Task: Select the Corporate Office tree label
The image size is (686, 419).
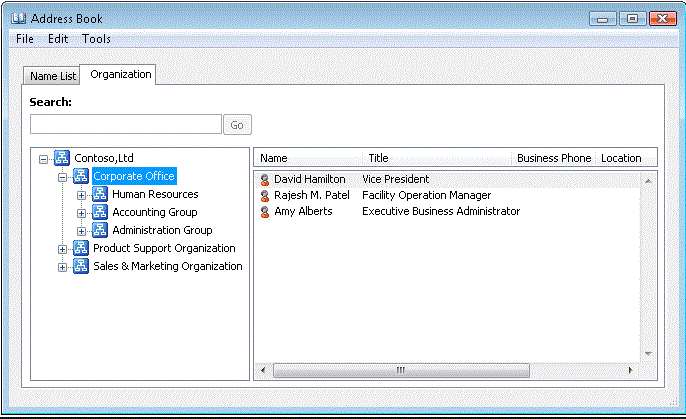Action: tap(134, 176)
